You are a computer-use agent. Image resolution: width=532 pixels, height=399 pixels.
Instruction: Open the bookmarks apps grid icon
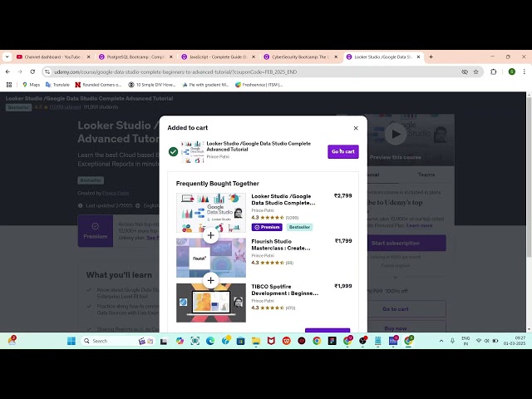click(9, 85)
